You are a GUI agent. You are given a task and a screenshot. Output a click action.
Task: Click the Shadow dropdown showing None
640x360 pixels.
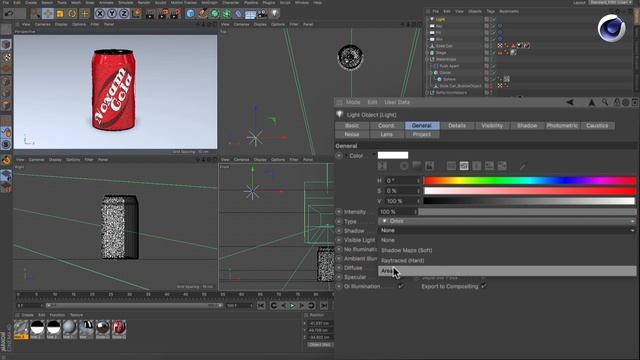coord(507,231)
